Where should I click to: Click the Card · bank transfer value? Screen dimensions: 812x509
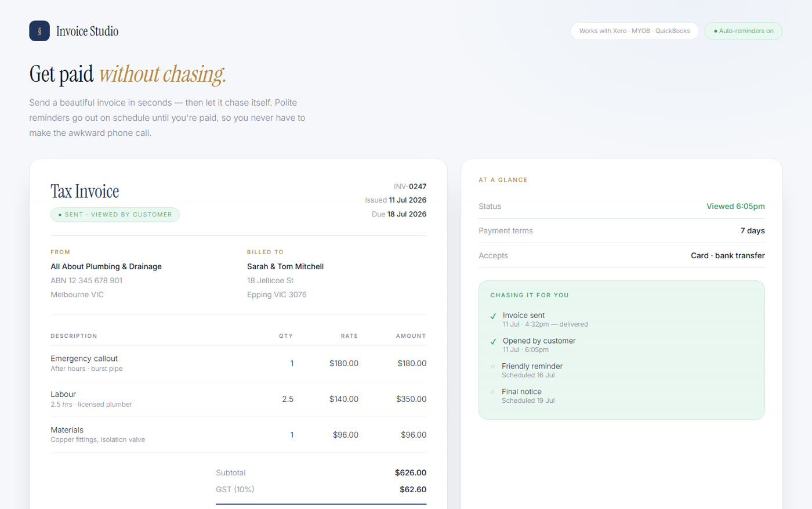click(728, 255)
